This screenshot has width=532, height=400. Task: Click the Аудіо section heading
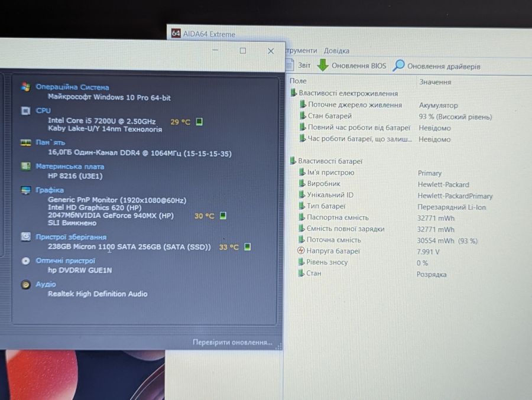click(46, 284)
